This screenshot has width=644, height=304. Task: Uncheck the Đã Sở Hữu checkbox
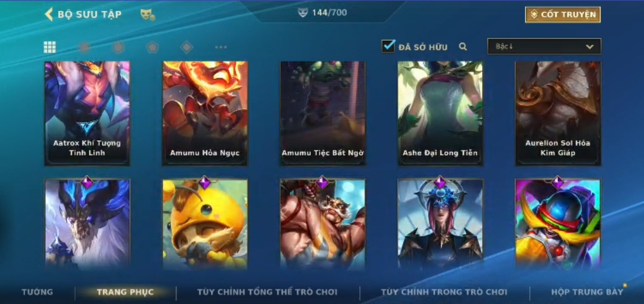click(388, 46)
